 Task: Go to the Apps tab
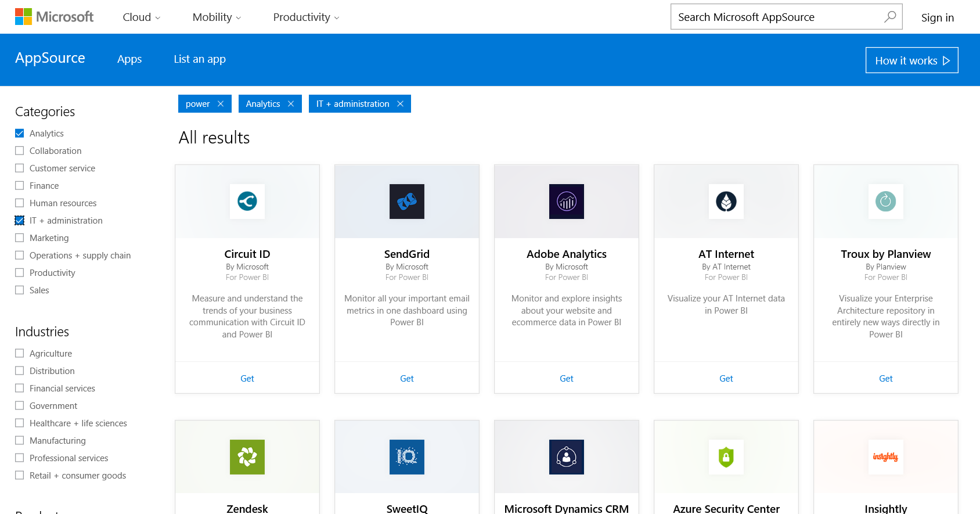129,59
